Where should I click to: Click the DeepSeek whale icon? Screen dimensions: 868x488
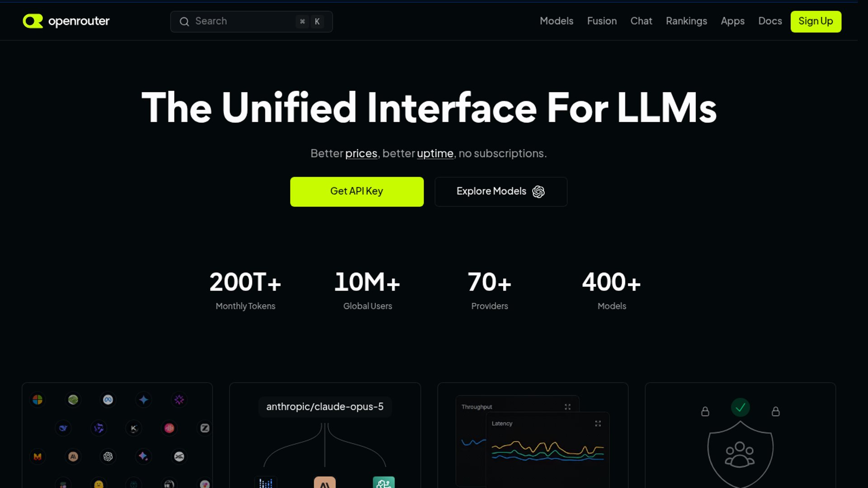click(63, 428)
